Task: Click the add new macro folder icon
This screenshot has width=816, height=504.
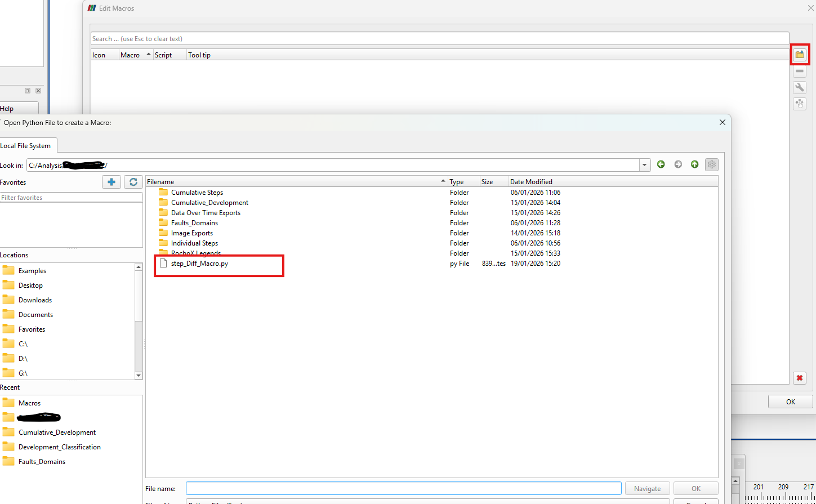Action: (800, 55)
